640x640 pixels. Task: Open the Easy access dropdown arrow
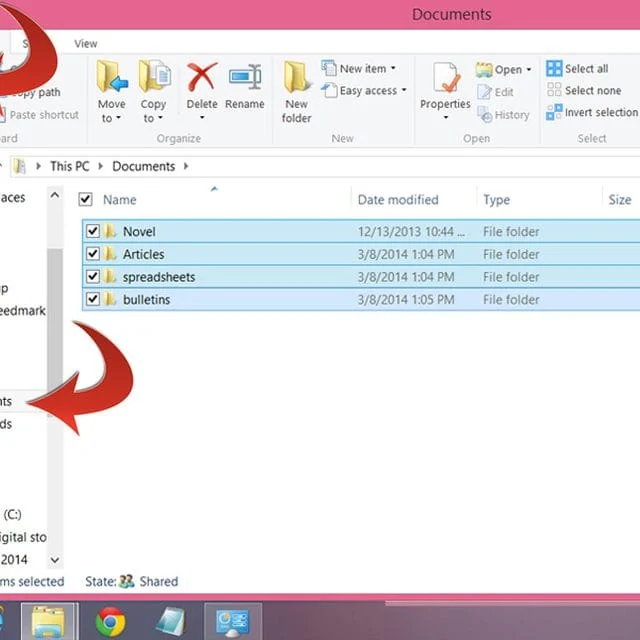pos(404,90)
